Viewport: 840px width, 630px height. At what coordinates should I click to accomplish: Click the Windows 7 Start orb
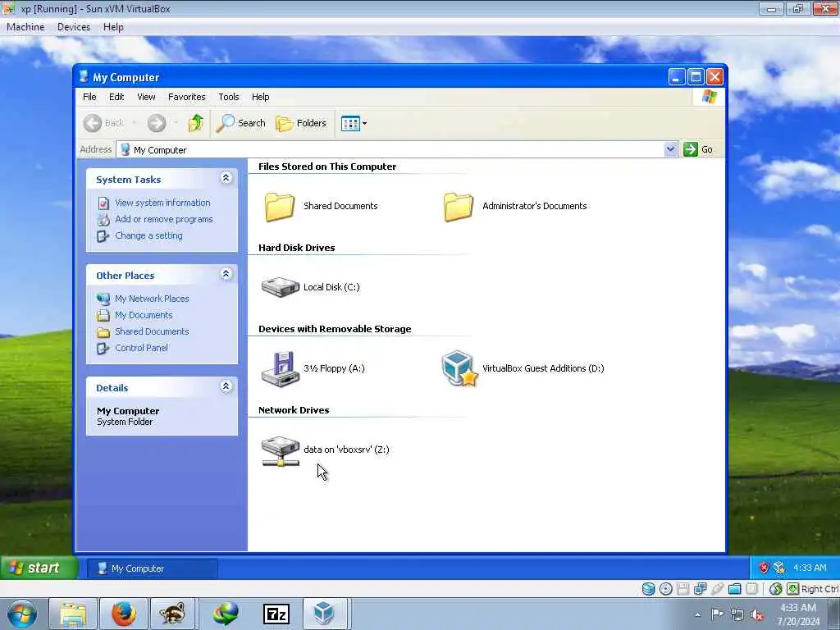click(22, 614)
